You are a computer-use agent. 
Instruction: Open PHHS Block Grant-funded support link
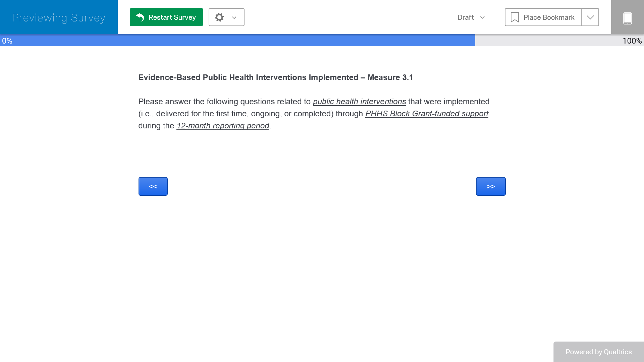(x=427, y=114)
